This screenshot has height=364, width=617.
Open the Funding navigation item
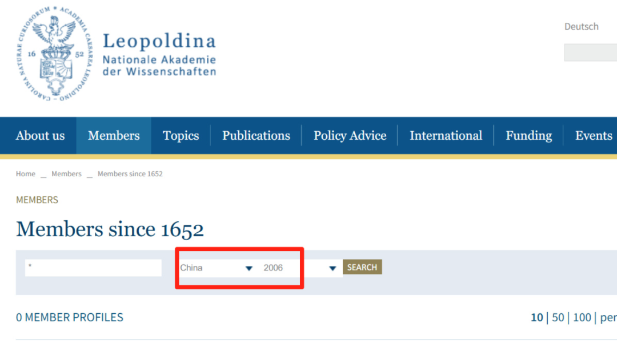pyautogui.click(x=528, y=136)
